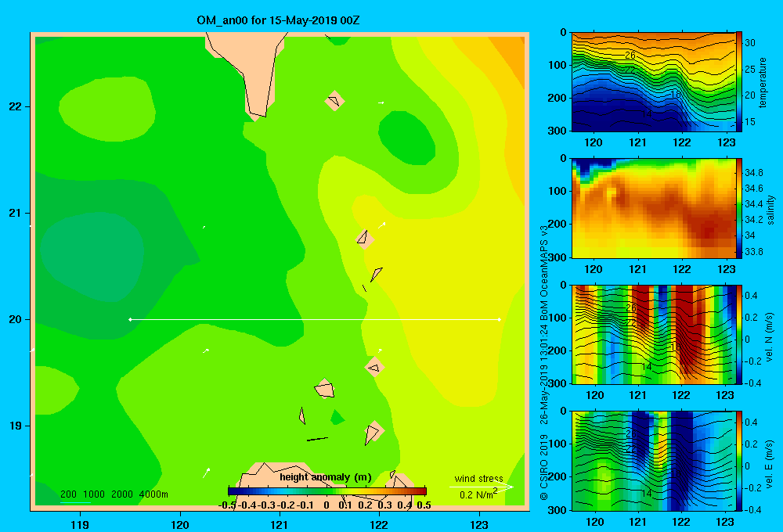
Task: Click the vel. E colorbar beside bottom panel
Action: point(739,461)
